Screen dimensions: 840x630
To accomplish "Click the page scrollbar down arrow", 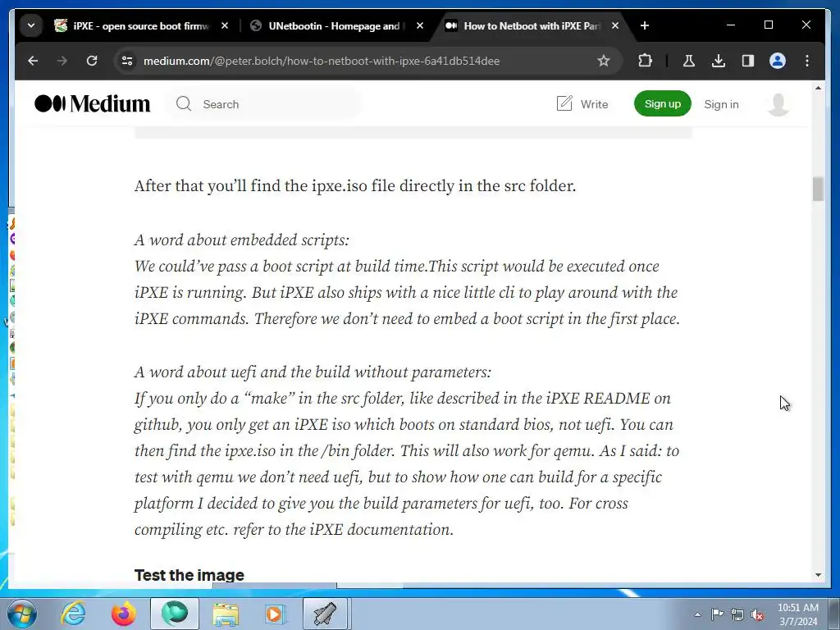I will [818, 575].
